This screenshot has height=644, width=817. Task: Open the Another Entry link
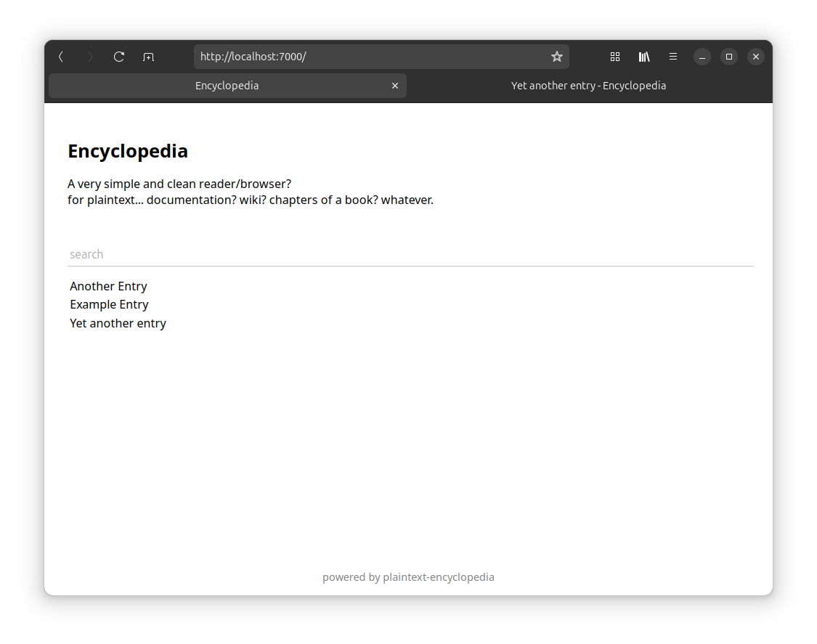tap(108, 286)
